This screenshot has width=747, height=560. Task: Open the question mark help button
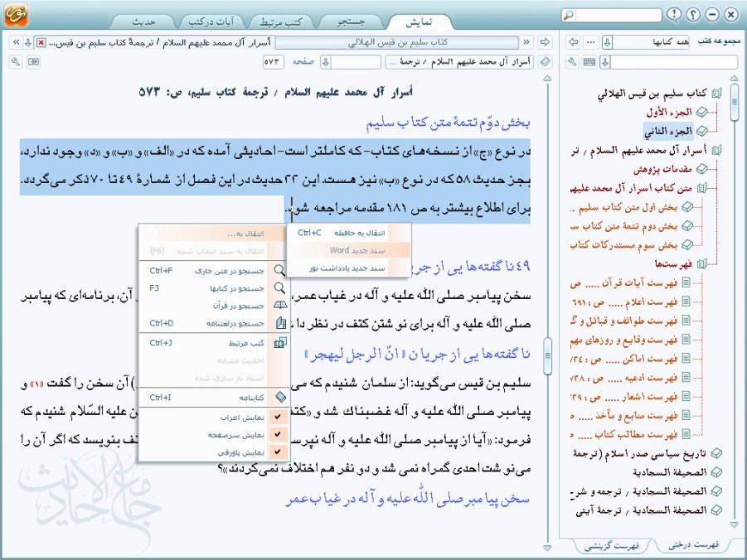click(693, 14)
